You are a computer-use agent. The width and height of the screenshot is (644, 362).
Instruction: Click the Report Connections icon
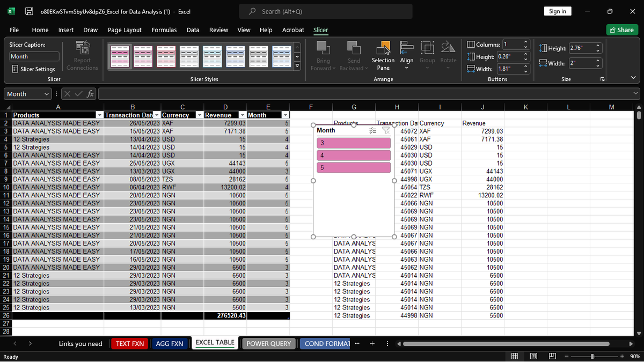click(82, 49)
